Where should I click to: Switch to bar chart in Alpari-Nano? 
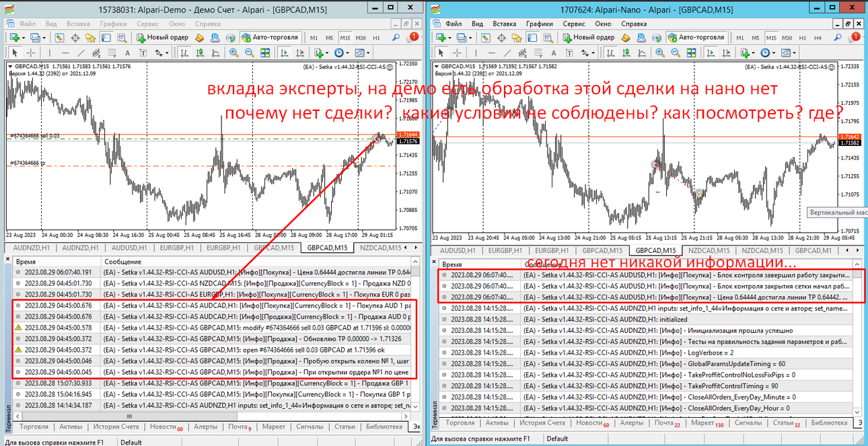(610, 52)
